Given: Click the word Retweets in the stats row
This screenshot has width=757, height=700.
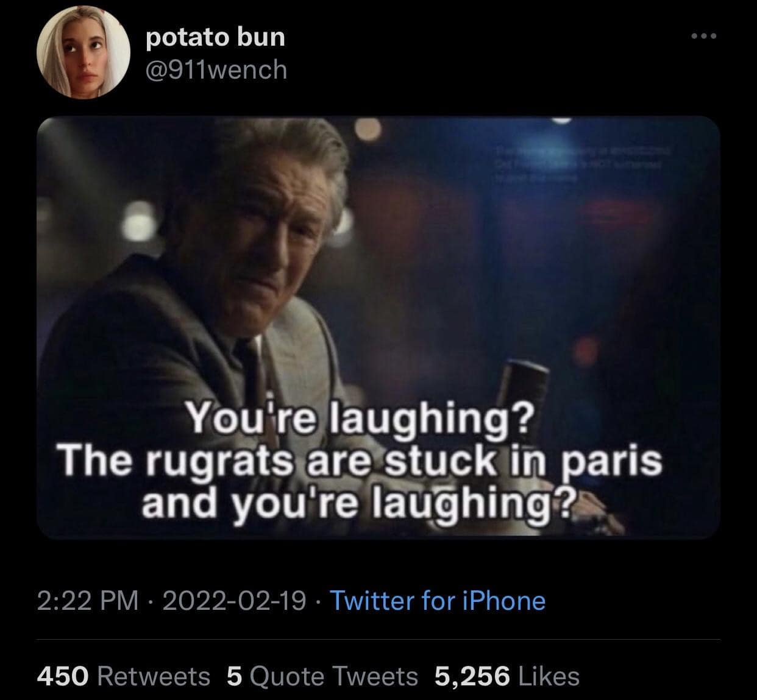Looking at the screenshot, I should (153, 676).
